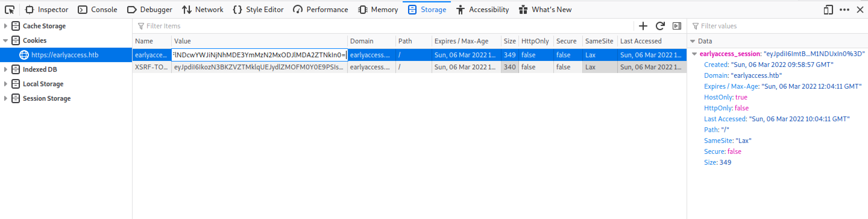Click the globe icon beside earlyaccess.htb
The height and width of the screenshot is (219, 868).
[24, 55]
